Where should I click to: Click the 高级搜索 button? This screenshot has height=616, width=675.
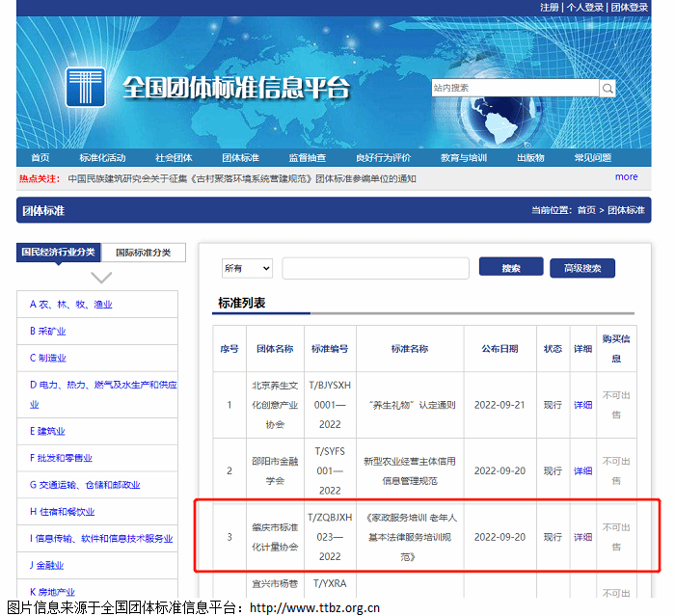(582, 268)
